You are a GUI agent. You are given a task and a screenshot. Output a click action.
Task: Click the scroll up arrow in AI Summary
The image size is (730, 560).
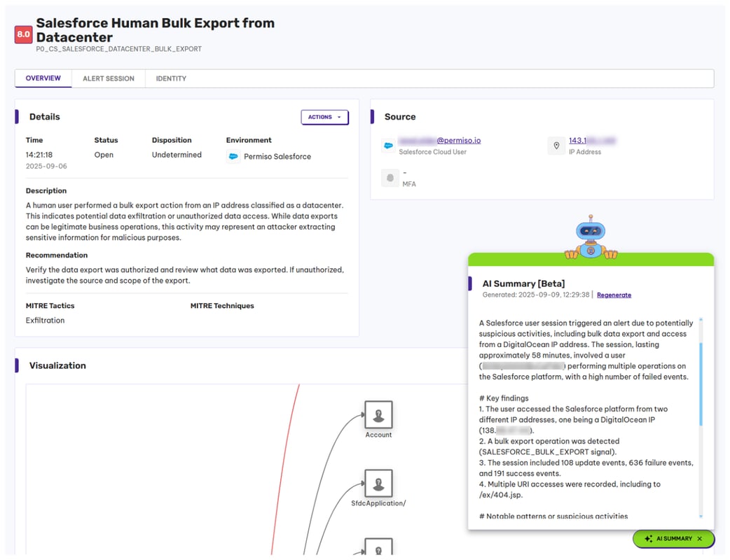tap(701, 319)
